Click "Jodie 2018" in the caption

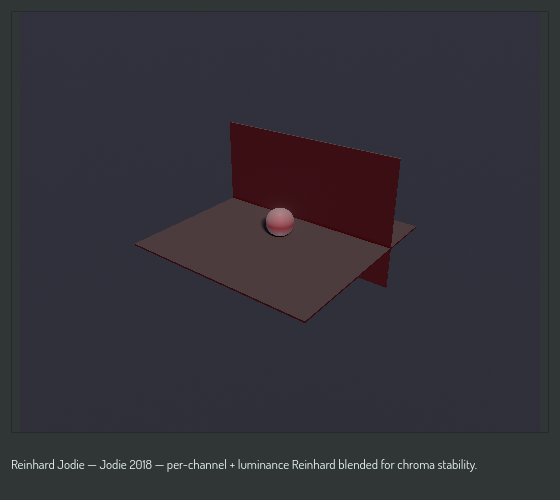click(x=126, y=465)
